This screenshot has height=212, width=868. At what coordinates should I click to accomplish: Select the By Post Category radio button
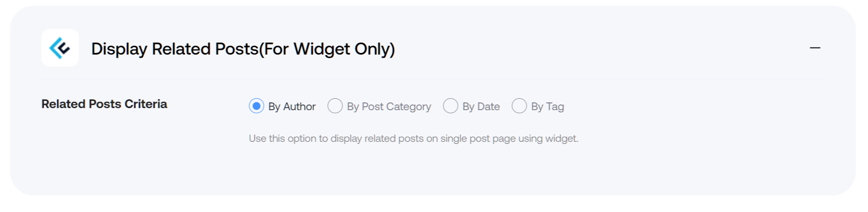pyautogui.click(x=335, y=106)
